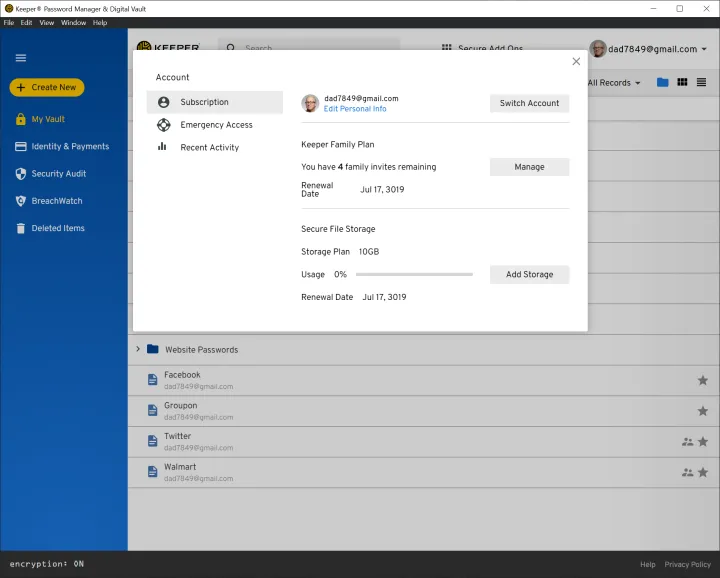Open the hamburger menu in sidebar
720x578 pixels.
click(21, 58)
